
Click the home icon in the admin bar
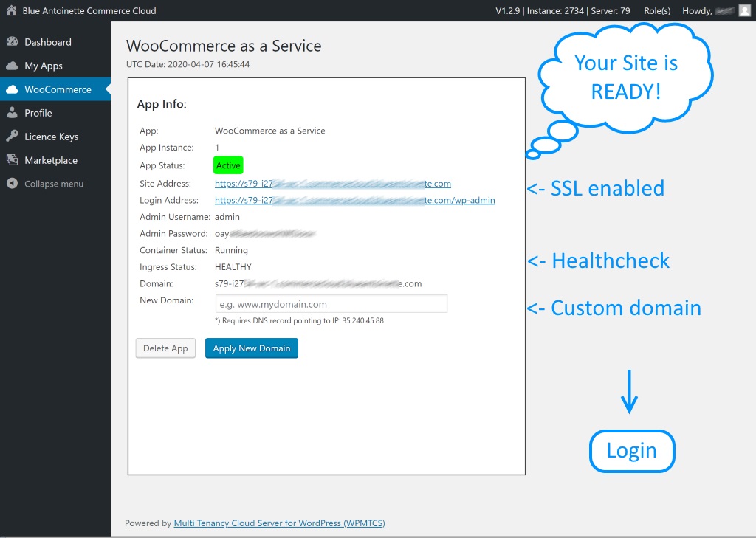(x=12, y=10)
